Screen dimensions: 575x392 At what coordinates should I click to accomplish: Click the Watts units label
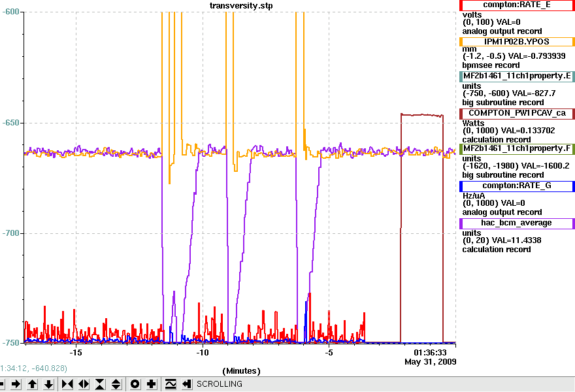point(474,123)
